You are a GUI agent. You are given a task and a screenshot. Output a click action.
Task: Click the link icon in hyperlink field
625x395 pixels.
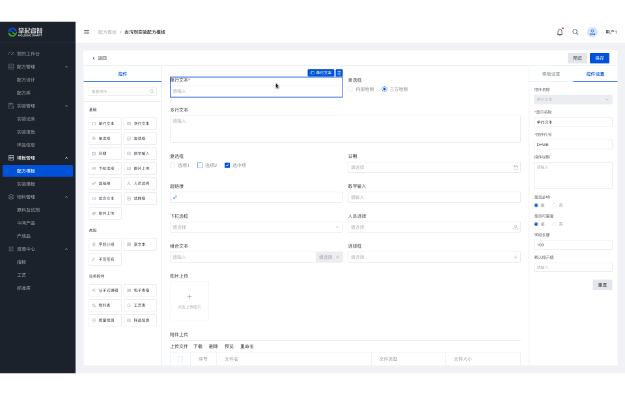[175, 197]
